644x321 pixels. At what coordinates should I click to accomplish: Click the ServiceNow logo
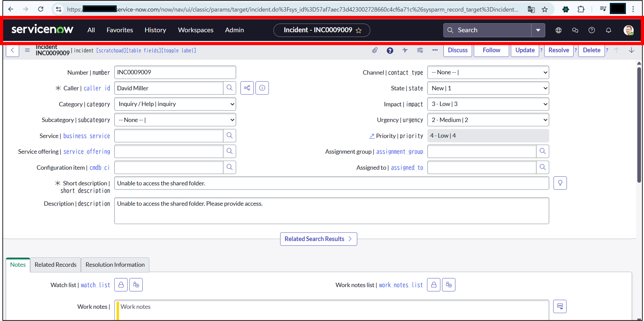click(x=42, y=30)
